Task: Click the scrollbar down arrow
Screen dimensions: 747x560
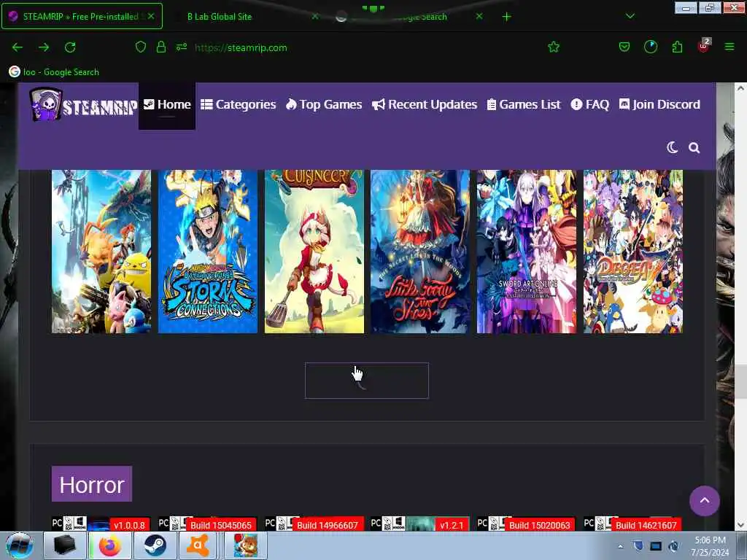Action: (740, 525)
